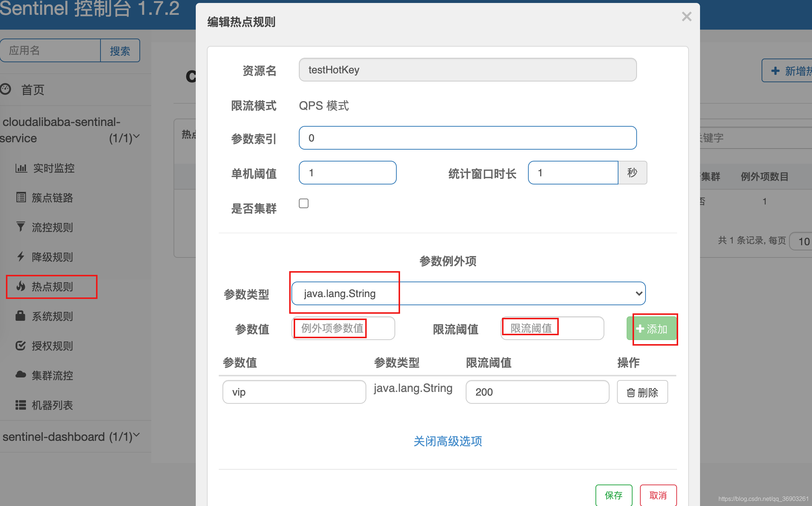This screenshot has height=506, width=812.
Task: Click the java.lang.String cell in exception table
Action: point(413,388)
